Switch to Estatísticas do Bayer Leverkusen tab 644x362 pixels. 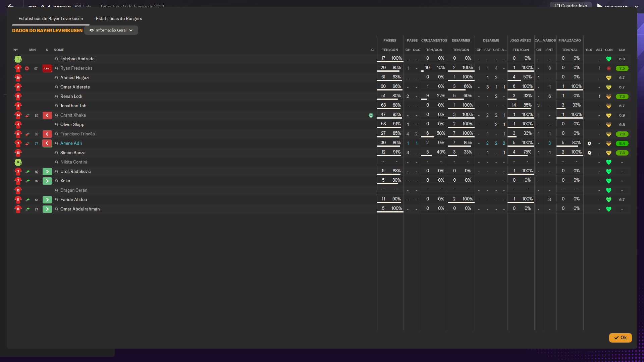point(51,18)
